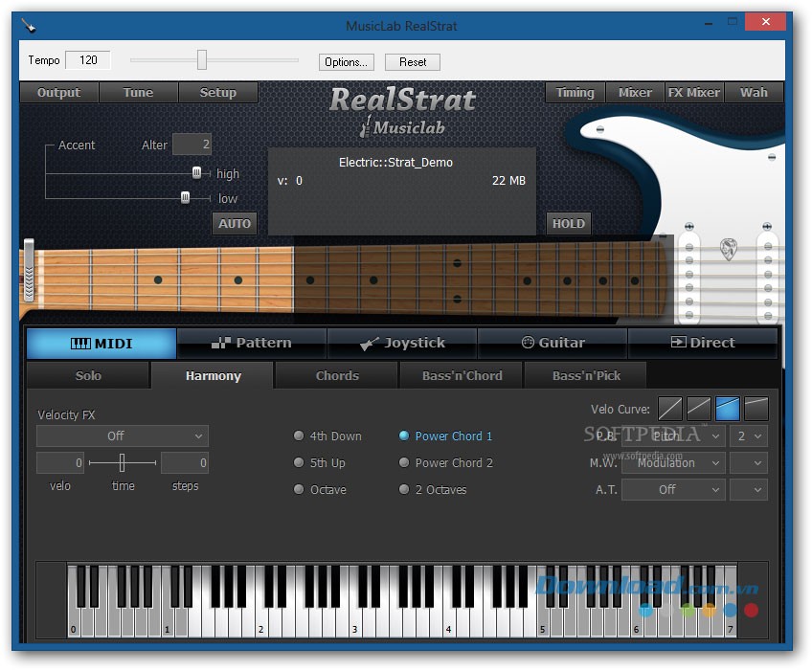Click the blocks icon on the Pattern tab

(219, 343)
